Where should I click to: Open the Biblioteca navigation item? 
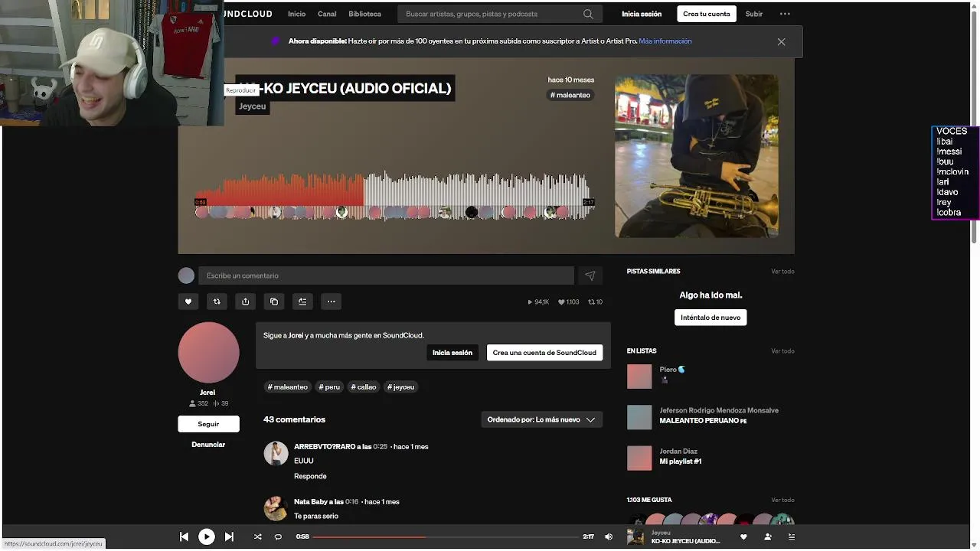(x=364, y=14)
